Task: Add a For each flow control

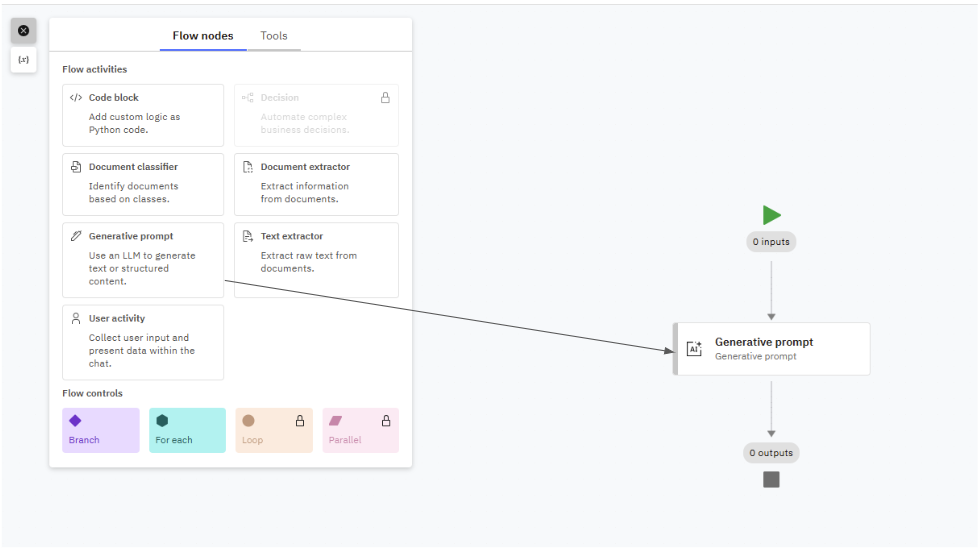Action: pos(187,430)
